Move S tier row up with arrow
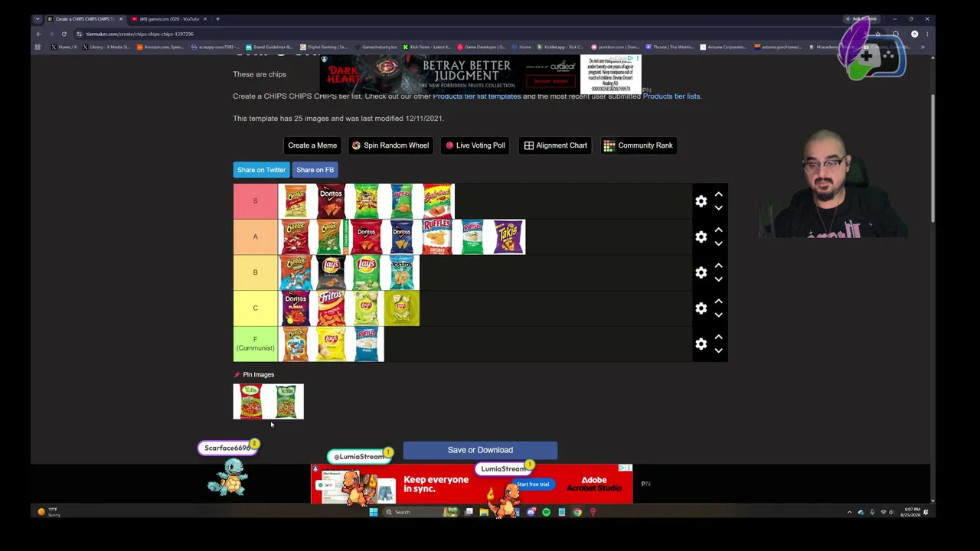The image size is (980, 551). (x=718, y=194)
